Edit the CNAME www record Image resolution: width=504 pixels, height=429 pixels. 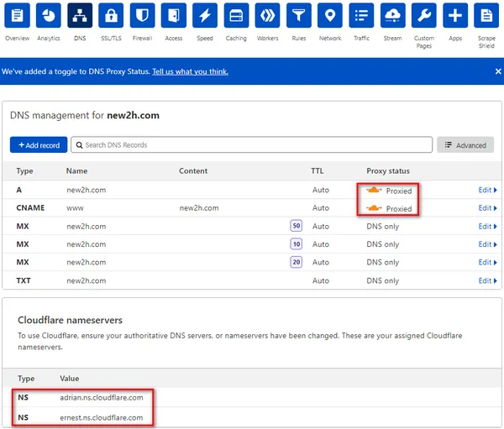[x=487, y=208]
